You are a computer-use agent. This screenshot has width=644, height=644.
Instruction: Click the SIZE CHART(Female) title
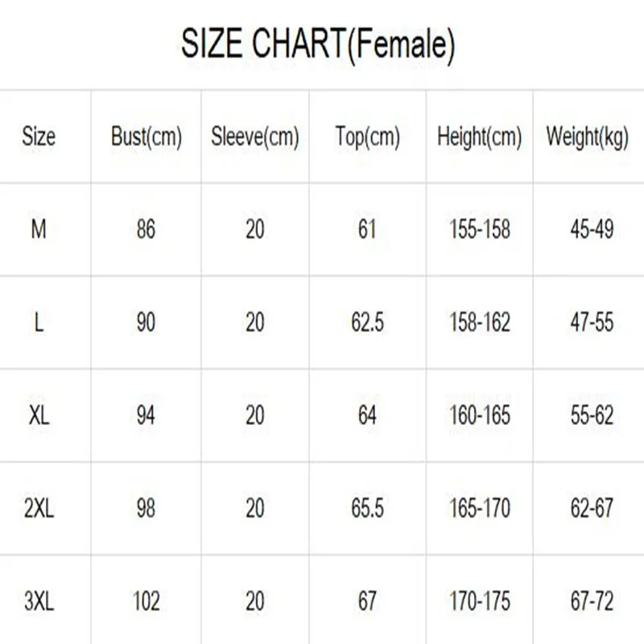pos(318,44)
